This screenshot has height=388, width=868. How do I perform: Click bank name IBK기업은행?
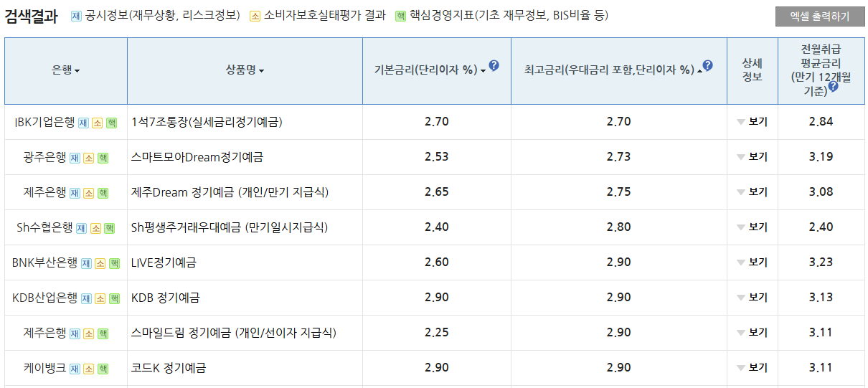tap(44, 122)
